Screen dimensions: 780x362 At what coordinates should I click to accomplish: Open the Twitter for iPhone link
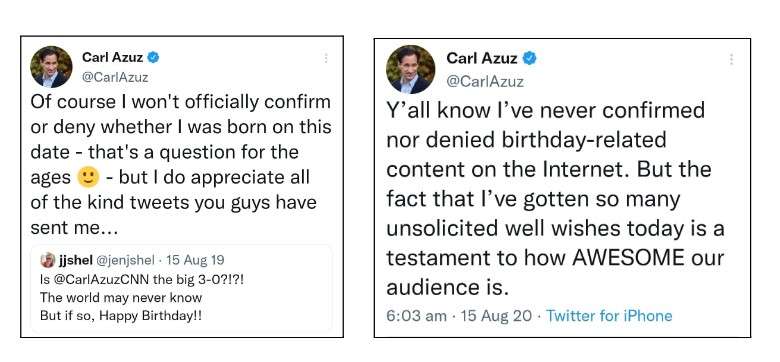(x=609, y=316)
